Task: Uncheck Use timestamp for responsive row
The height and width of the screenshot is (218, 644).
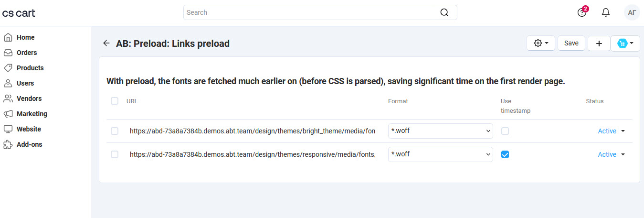Action: (505, 154)
